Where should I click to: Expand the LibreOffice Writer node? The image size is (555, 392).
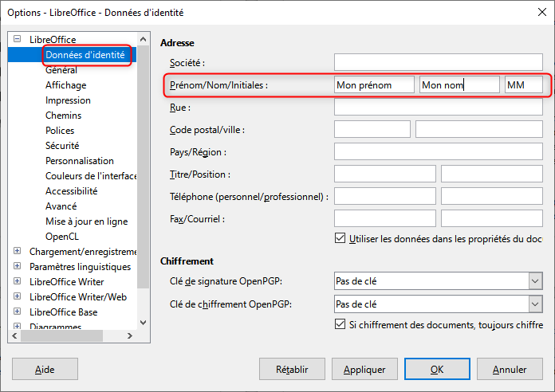pyautogui.click(x=18, y=282)
